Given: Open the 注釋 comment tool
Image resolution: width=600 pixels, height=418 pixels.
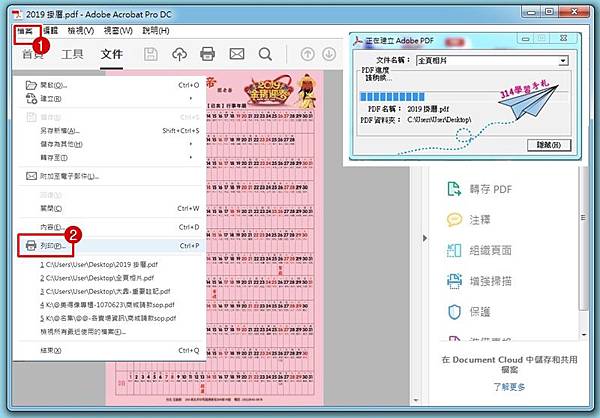Looking at the screenshot, I should click(469, 220).
